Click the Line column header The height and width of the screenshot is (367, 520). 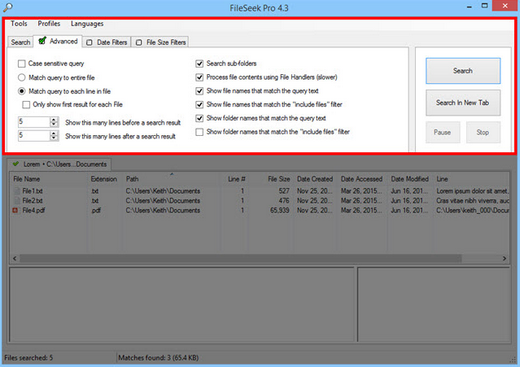point(472,179)
